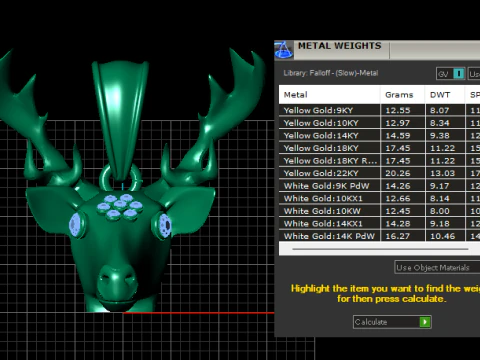This screenshot has height=360, width=480.
Task: Click the 9.38 DWT value
Action: pyautogui.click(x=440, y=136)
